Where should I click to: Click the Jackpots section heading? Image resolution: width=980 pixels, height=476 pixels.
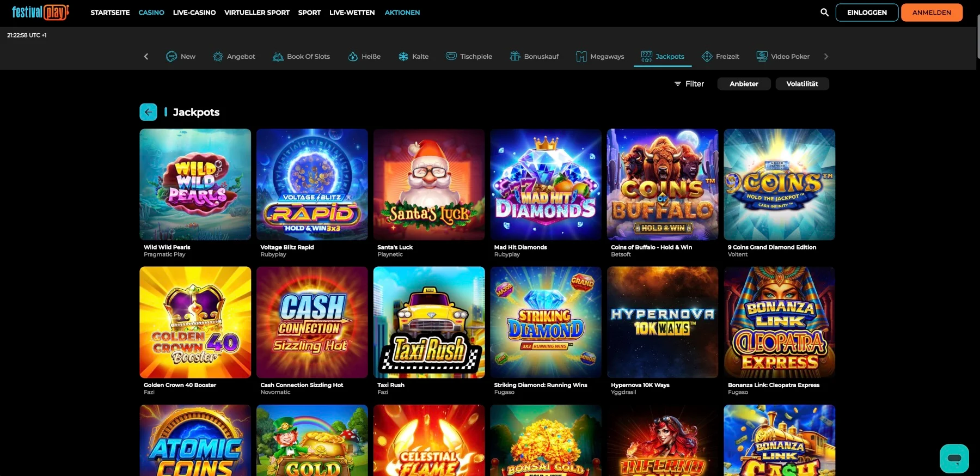pyautogui.click(x=196, y=112)
